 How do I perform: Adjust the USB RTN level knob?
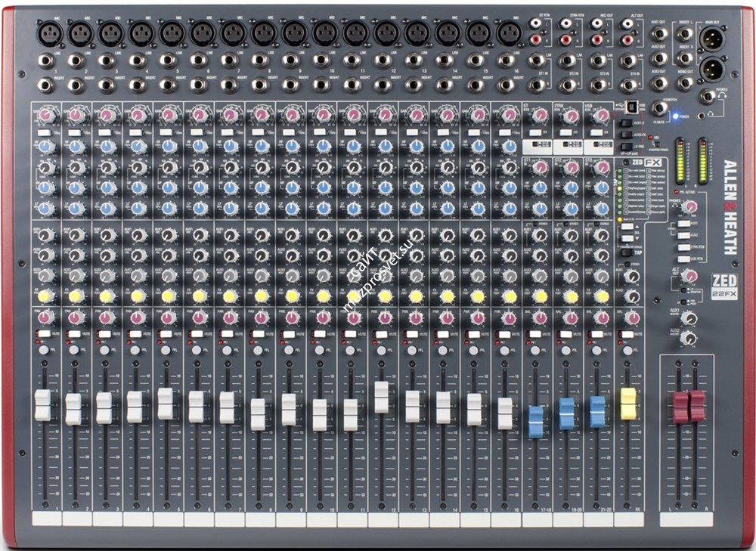(601, 115)
